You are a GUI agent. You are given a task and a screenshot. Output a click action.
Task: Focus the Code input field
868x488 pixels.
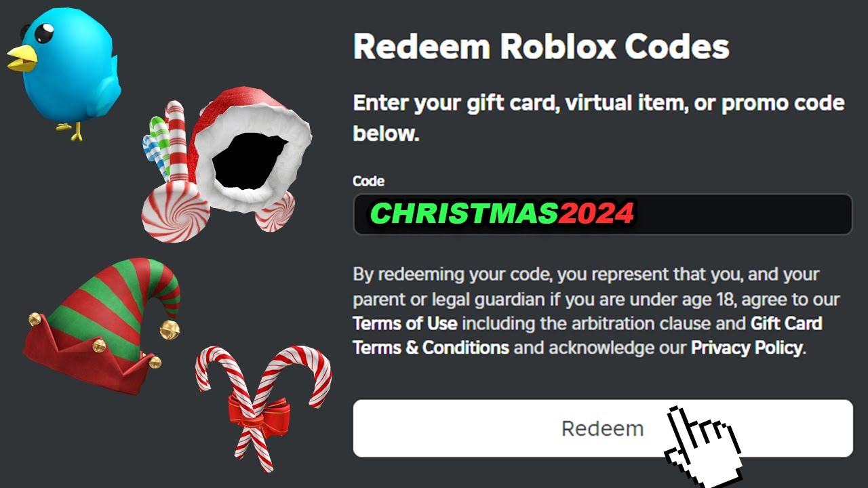602,214
